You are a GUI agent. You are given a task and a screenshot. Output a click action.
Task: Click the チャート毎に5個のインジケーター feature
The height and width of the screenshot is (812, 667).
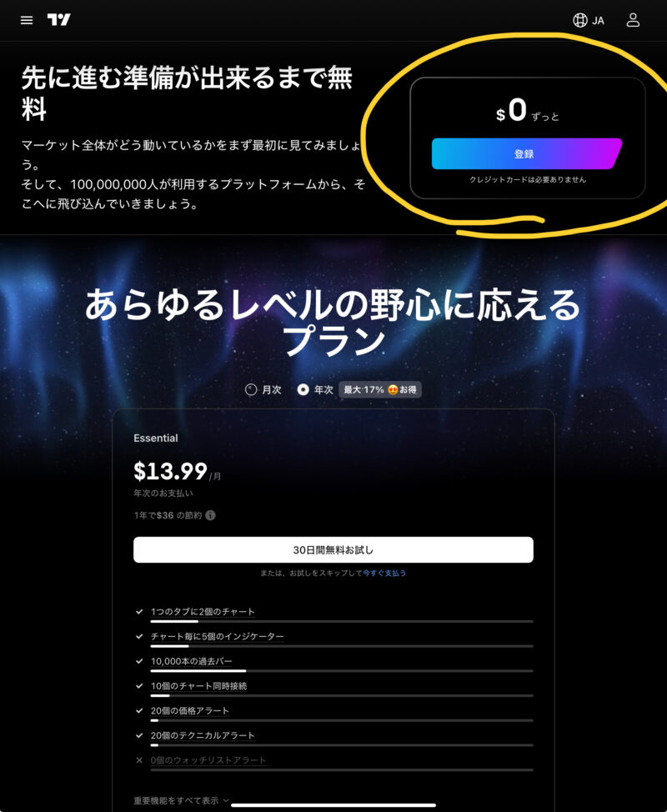click(217, 636)
